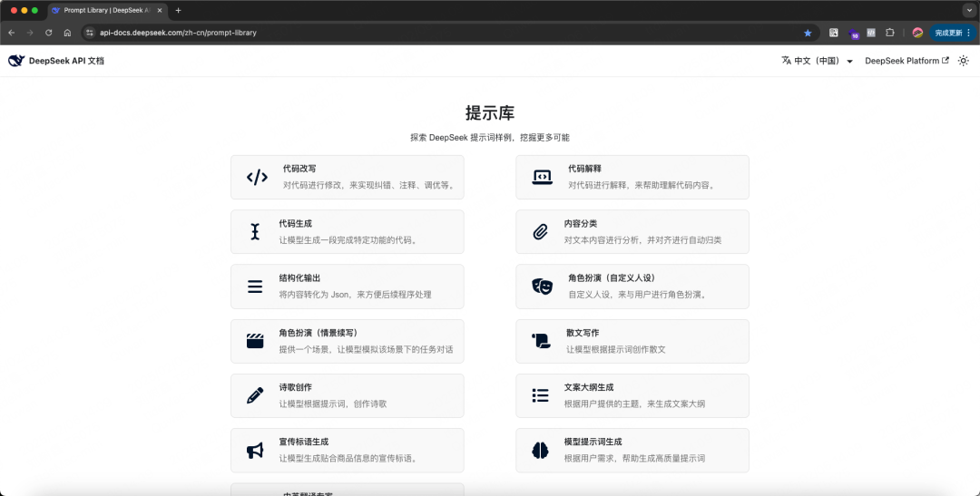
Task: Click text 探索 DeepSeek 提示词样例，挖掘更多可能
Action: click(490, 138)
